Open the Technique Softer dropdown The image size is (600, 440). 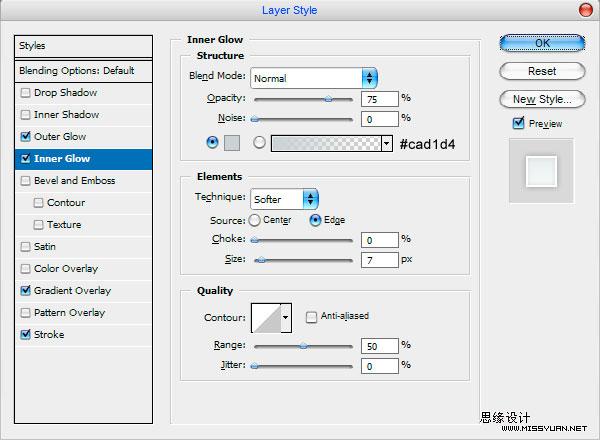[284, 199]
